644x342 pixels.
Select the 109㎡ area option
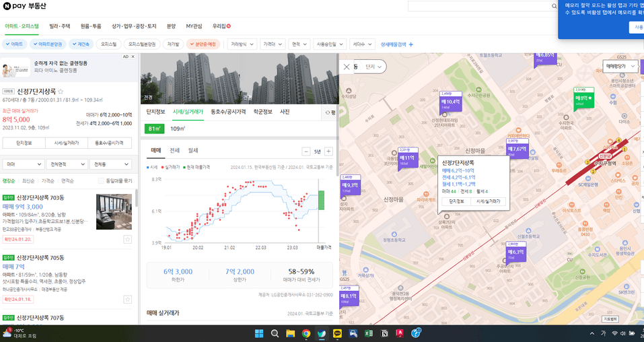tap(178, 129)
